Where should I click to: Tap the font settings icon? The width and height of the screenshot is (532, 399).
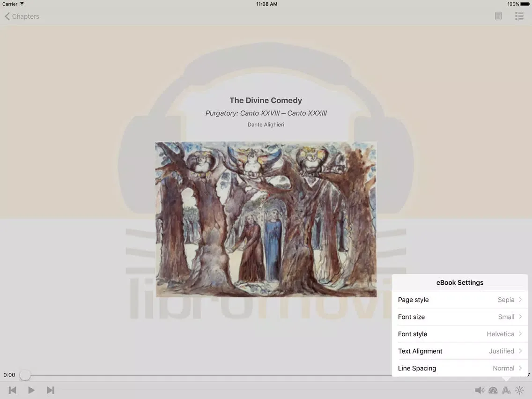(x=506, y=390)
